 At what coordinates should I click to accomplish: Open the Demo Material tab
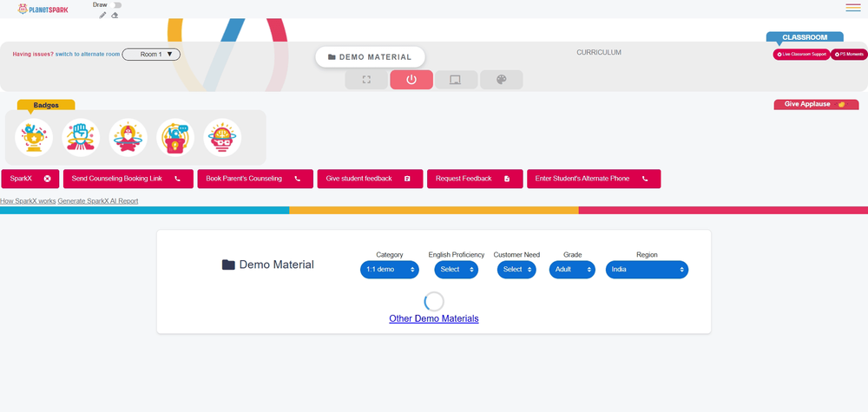click(x=370, y=57)
